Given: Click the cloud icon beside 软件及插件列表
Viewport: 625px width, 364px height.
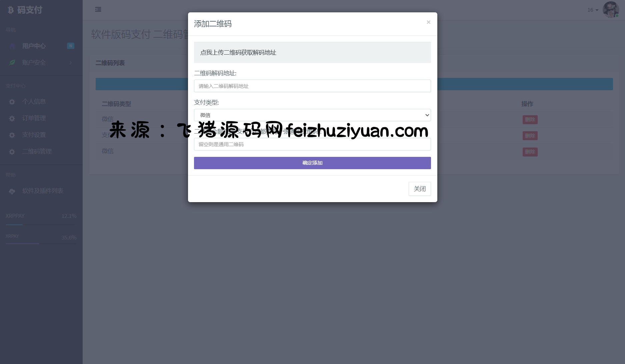Looking at the screenshot, I should (12, 191).
